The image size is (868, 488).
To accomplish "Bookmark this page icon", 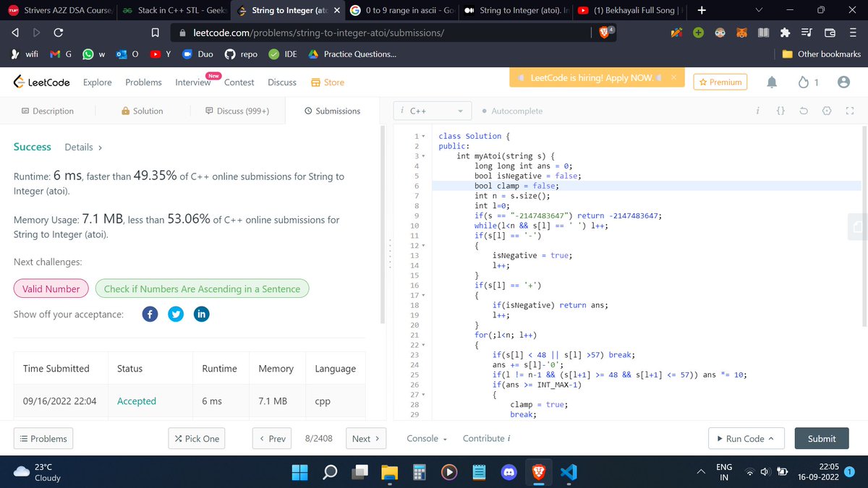I will [x=154, y=33].
